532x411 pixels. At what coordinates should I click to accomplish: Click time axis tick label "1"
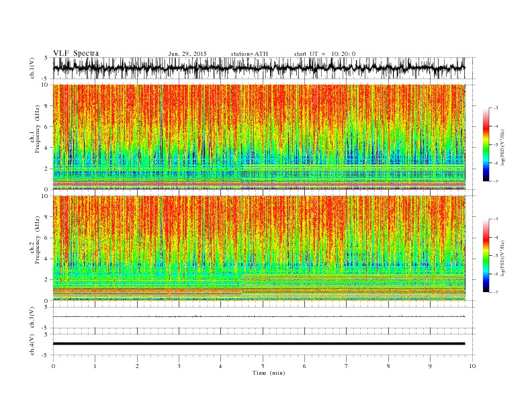pyautogui.click(x=95, y=366)
